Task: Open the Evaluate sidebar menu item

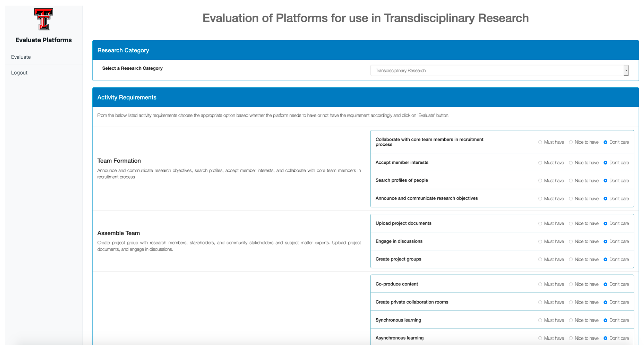Action: (21, 57)
